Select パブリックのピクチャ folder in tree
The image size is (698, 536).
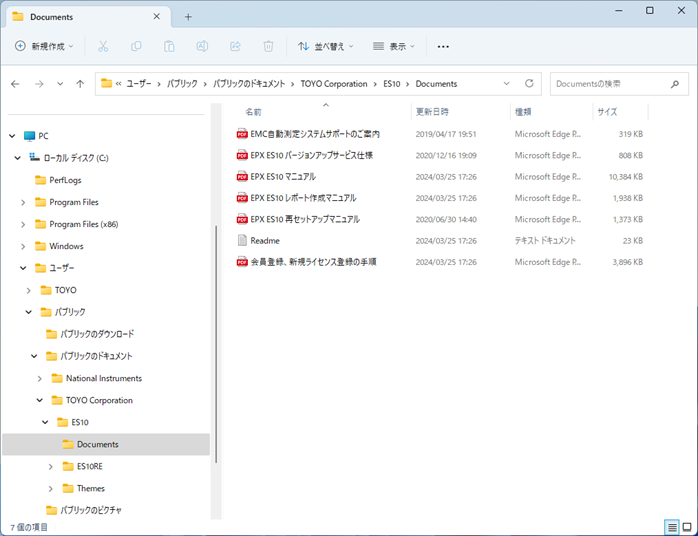(x=91, y=510)
